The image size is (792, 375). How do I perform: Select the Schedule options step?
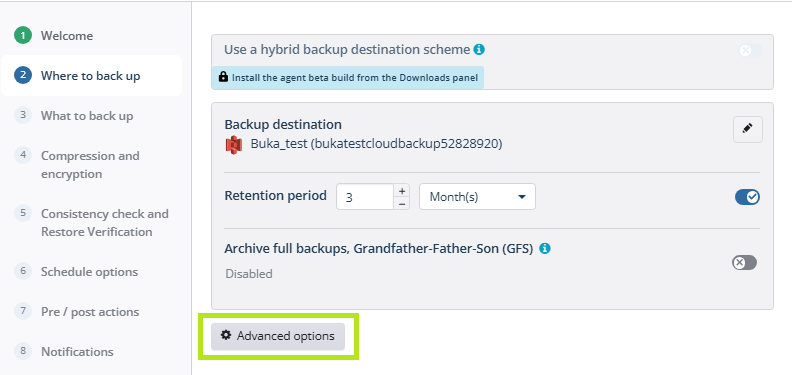click(x=89, y=272)
